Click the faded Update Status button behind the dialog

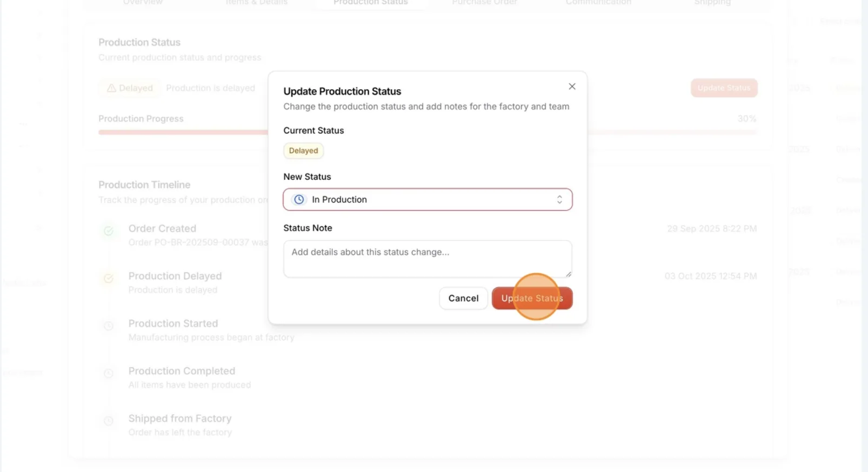click(724, 88)
